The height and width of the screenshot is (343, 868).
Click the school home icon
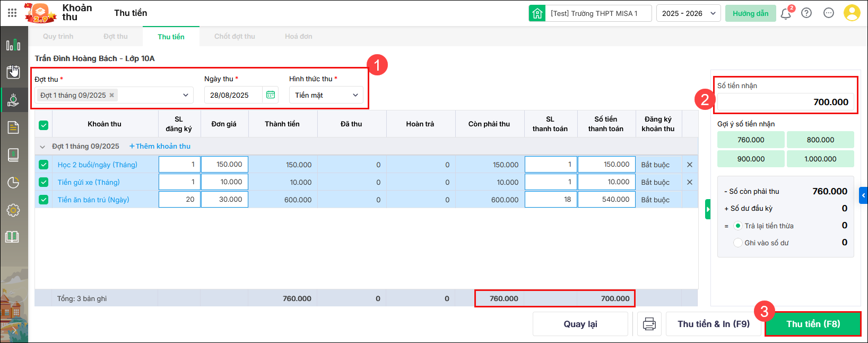(537, 13)
